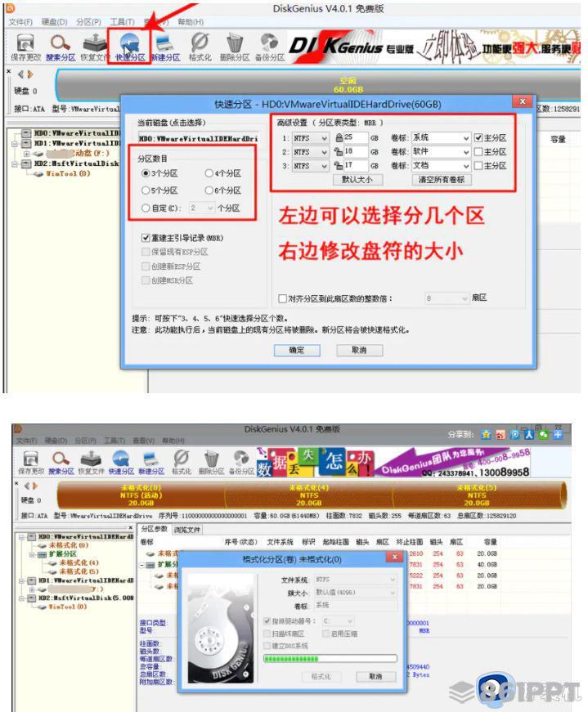Click lock icon beside the 18 GB size
Screen dimensions: 588x712
coord(339,152)
